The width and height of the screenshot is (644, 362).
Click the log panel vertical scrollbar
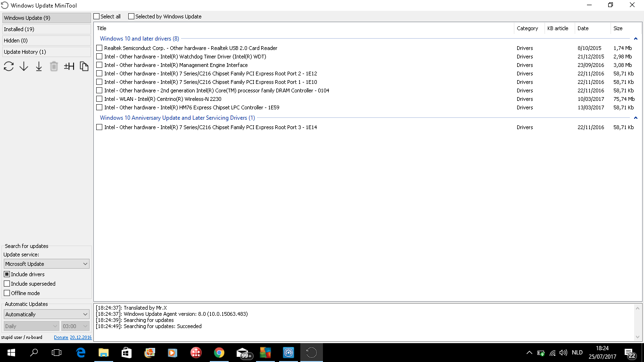(638, 323)
